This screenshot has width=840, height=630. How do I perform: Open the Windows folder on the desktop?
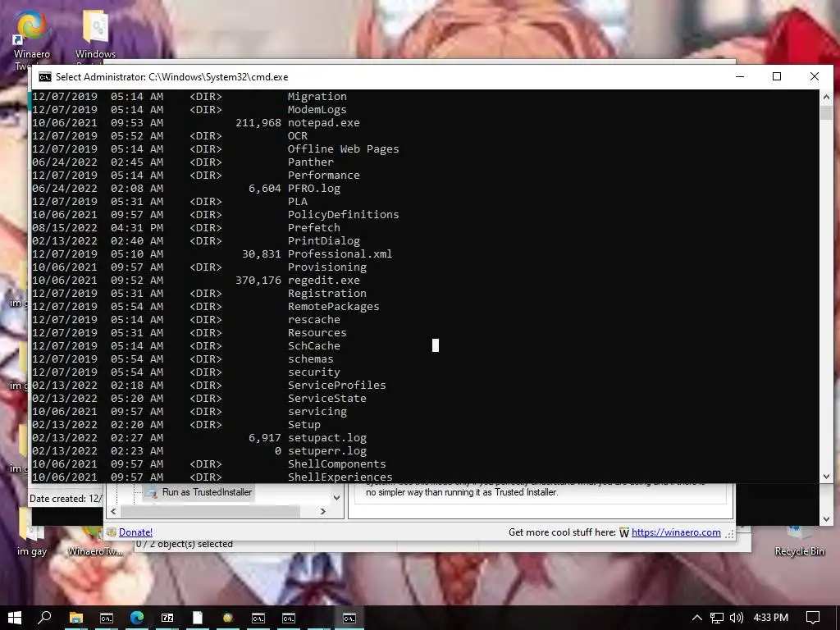point(95,34)
